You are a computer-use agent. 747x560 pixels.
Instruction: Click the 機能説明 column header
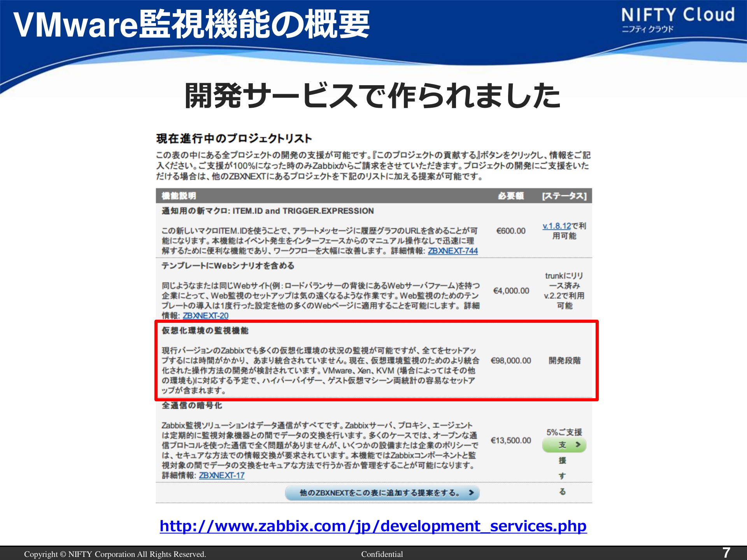179,196
